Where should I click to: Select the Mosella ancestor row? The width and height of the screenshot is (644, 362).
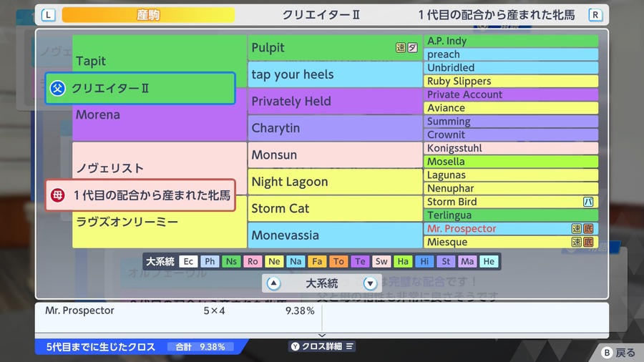pyautogui.click(x=511, y=162)
